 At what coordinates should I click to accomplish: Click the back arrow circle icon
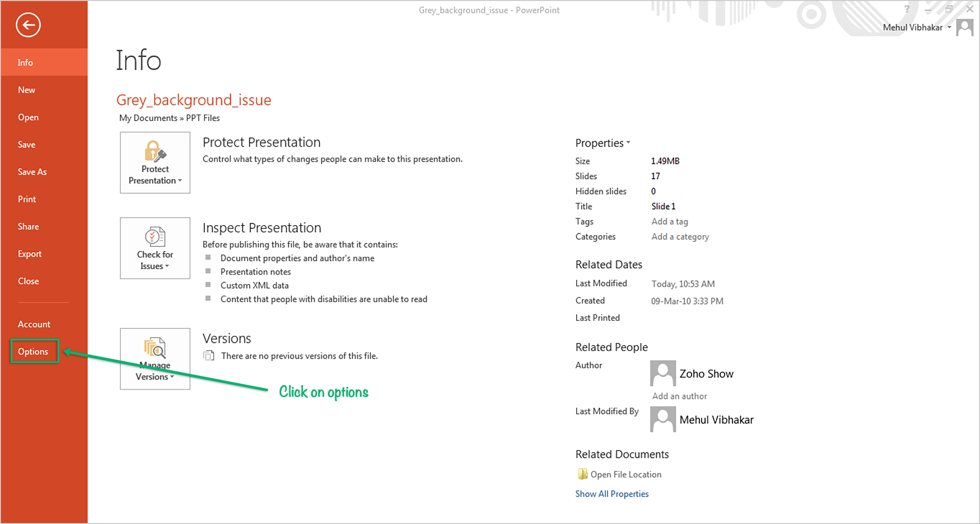point(28,25)
